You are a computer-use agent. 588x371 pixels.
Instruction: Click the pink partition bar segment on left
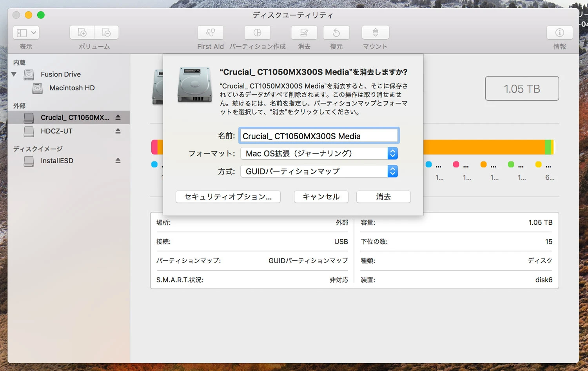pos(154,147)
